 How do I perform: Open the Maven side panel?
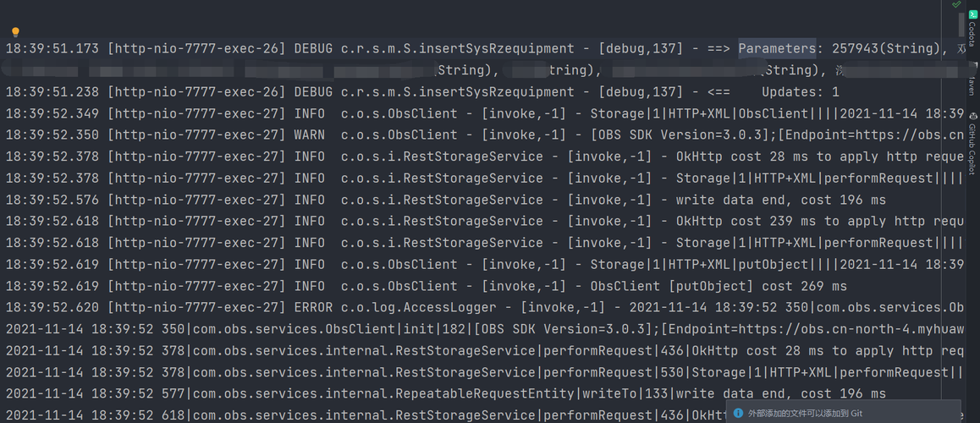972,85
